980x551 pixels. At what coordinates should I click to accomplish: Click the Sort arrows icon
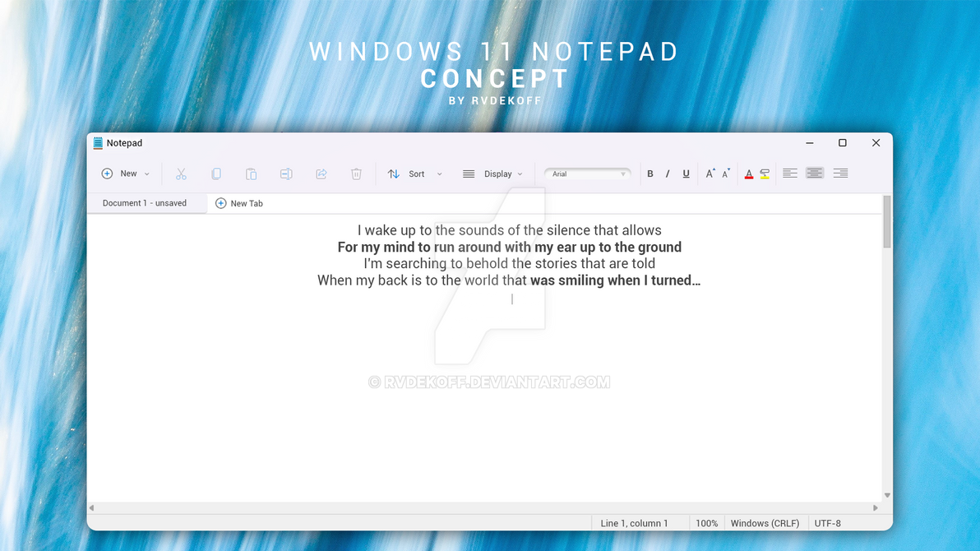(393, 174)
